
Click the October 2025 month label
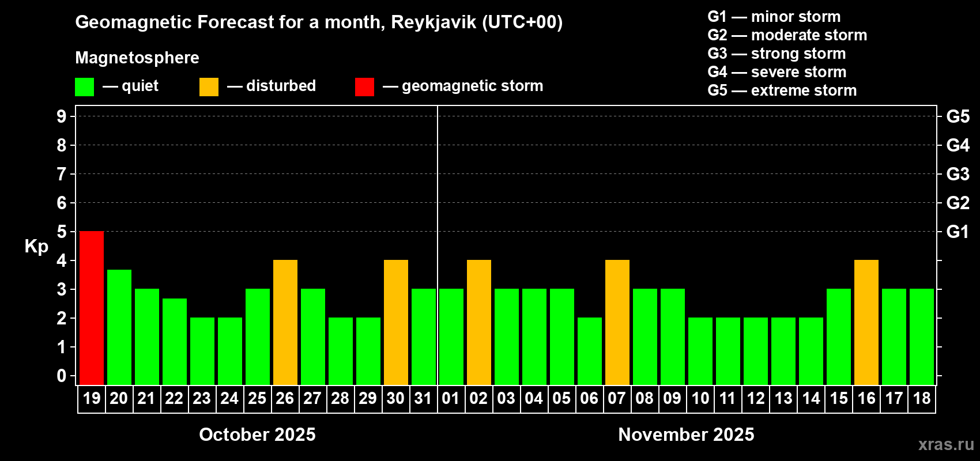pyautogui.click(x=257, y=434)
